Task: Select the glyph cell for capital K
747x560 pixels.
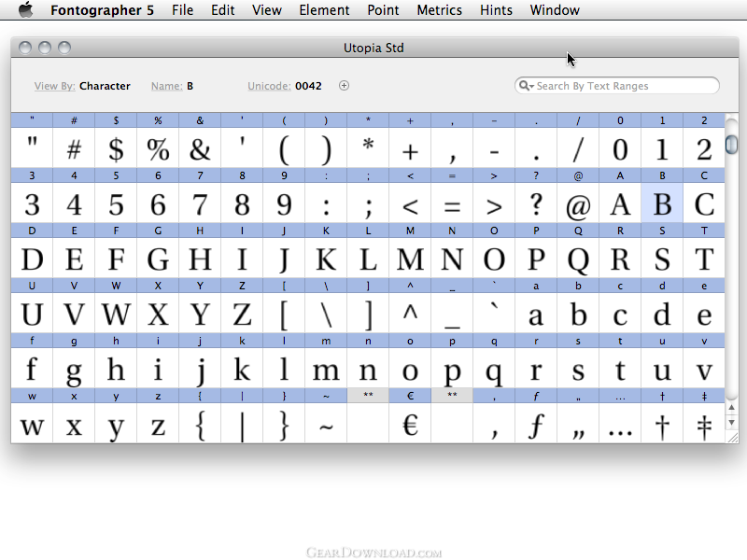Action: click(326, 259)
